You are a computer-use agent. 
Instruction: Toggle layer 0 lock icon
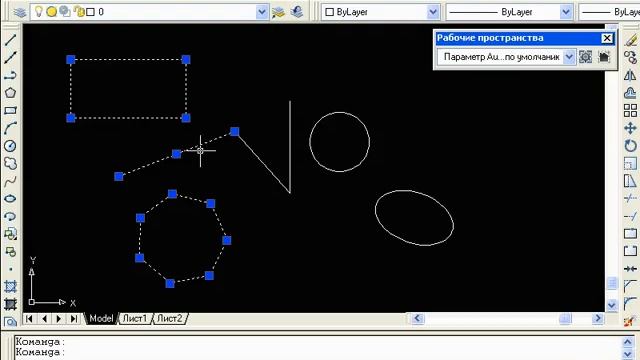coord(79,11)
